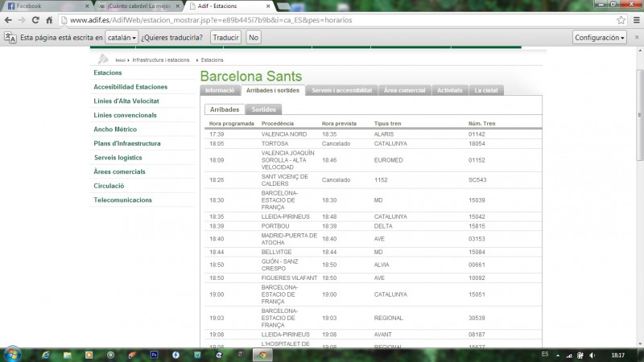
Task: Click the address bar URL
Action: point(211,20)
